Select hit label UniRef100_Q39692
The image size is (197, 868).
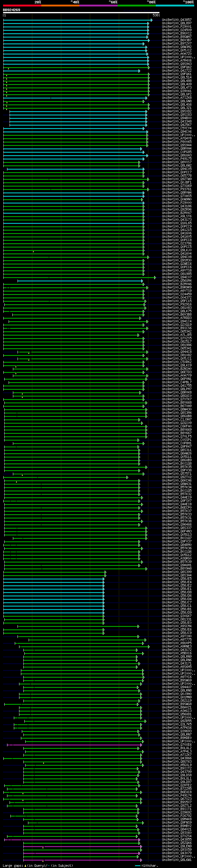(176, 812)
